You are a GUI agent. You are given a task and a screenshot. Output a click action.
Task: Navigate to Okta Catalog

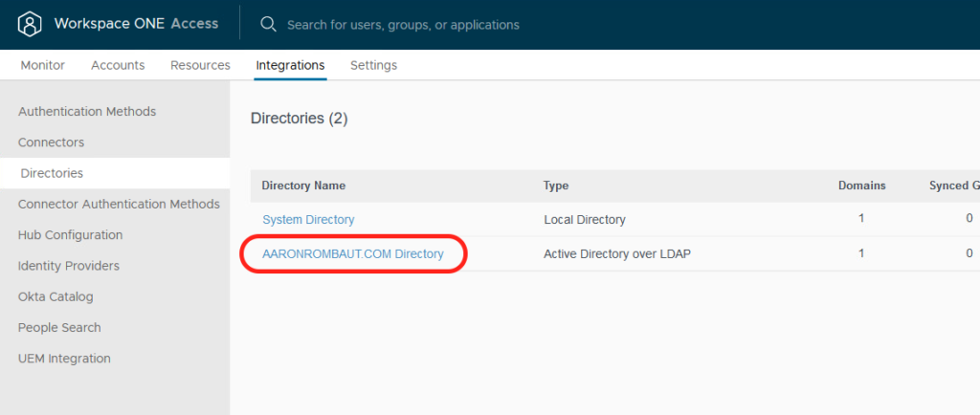pos(56,296)
